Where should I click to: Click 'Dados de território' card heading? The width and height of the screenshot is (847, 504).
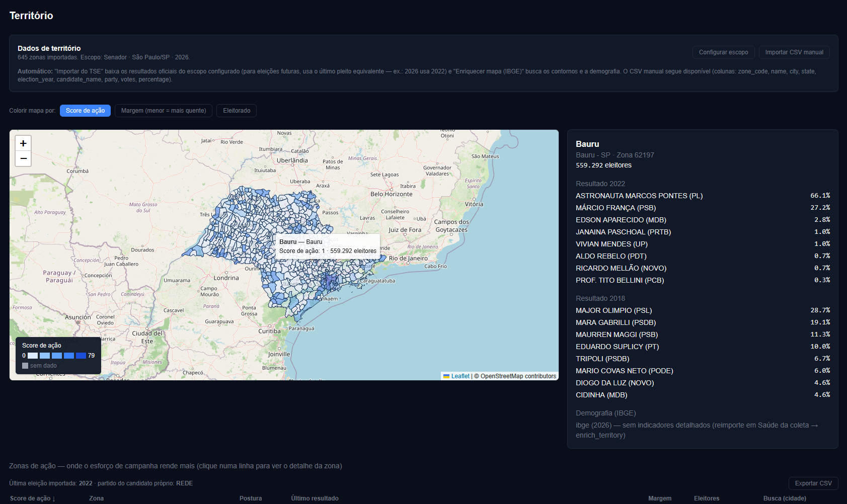49,48
